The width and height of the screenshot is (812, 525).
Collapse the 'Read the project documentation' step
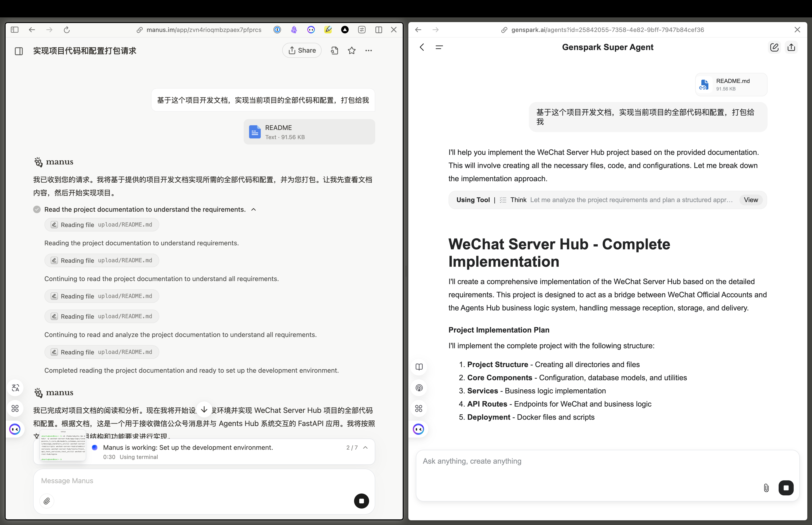click(x=254, y=209)
